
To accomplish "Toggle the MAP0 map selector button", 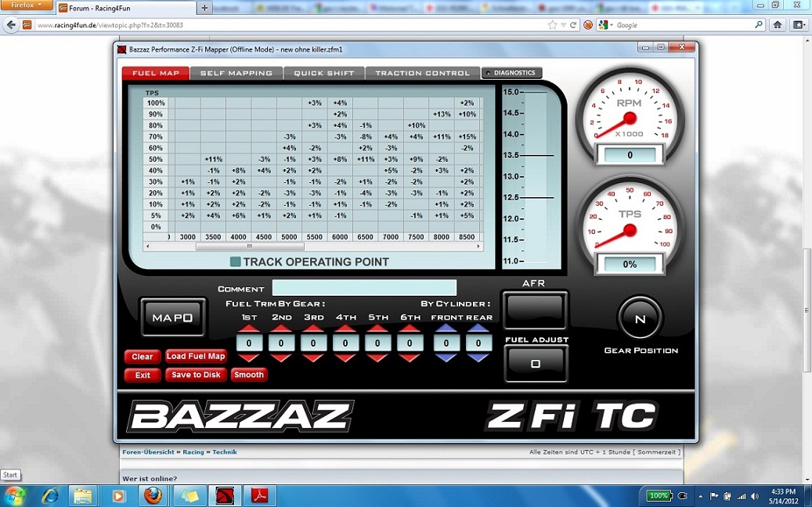I will tap(172, 318).
